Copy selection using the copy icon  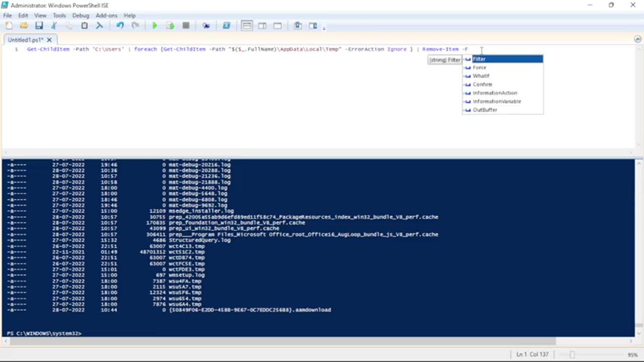pos(69,26)
